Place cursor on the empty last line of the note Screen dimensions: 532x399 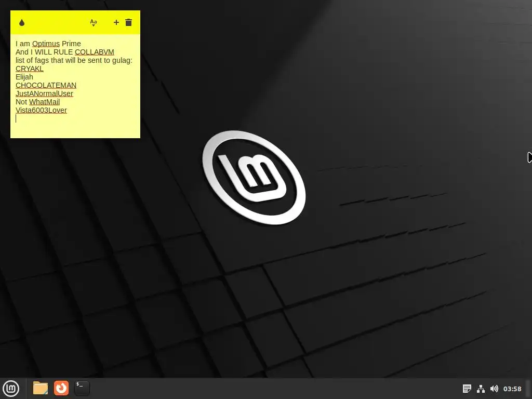pyautogui.click(x=75, y=118)
